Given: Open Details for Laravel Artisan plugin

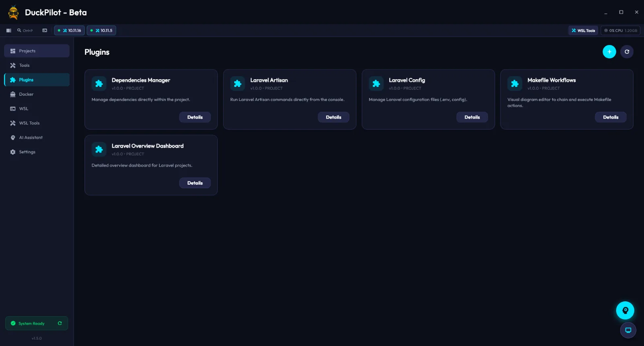Looking at the screenshot, I should 334,117.
